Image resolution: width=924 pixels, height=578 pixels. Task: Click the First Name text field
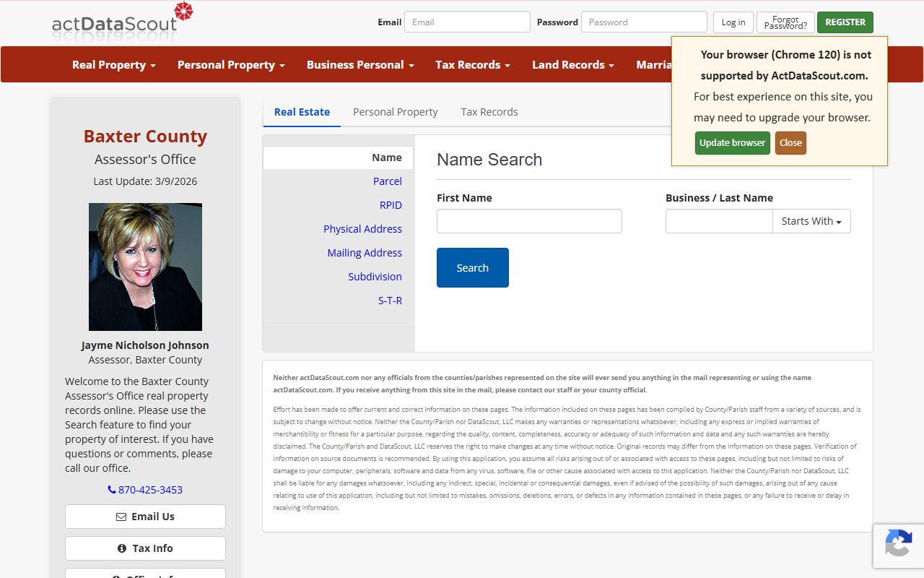pyautogui.click(x=529, y=221)
